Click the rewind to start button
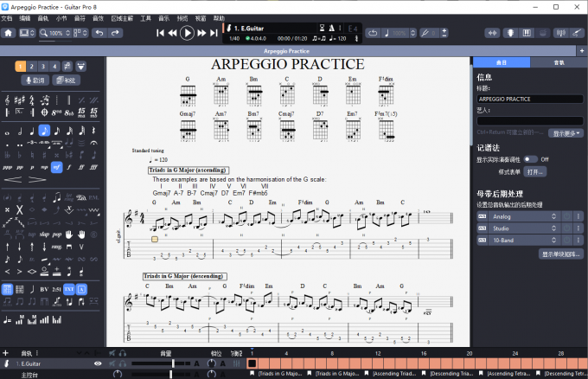Image resolution: width=588 pixels, height=379 pixels. [x=160, y=33]
